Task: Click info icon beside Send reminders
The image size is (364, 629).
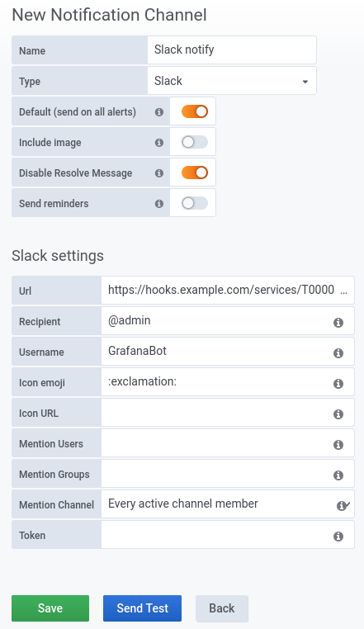Action: pos(159,203)
